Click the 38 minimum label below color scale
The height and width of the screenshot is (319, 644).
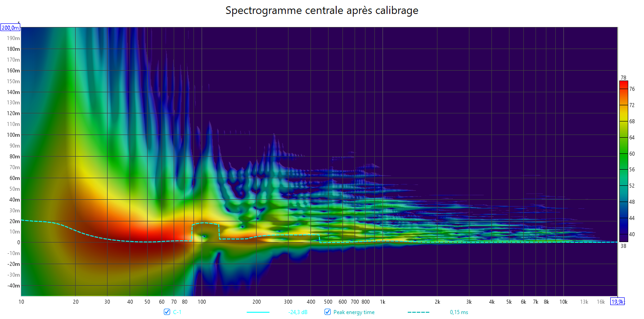(623, 246)
